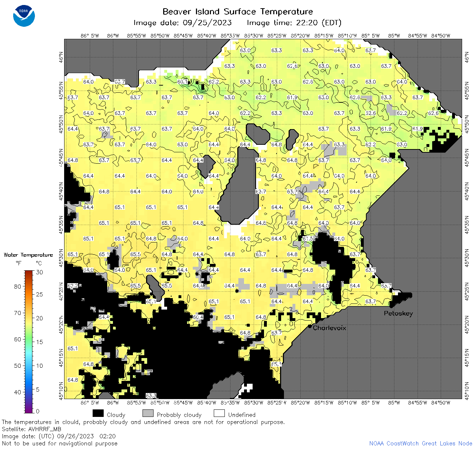Click the NOAA logo emblem

click(24, 16)
